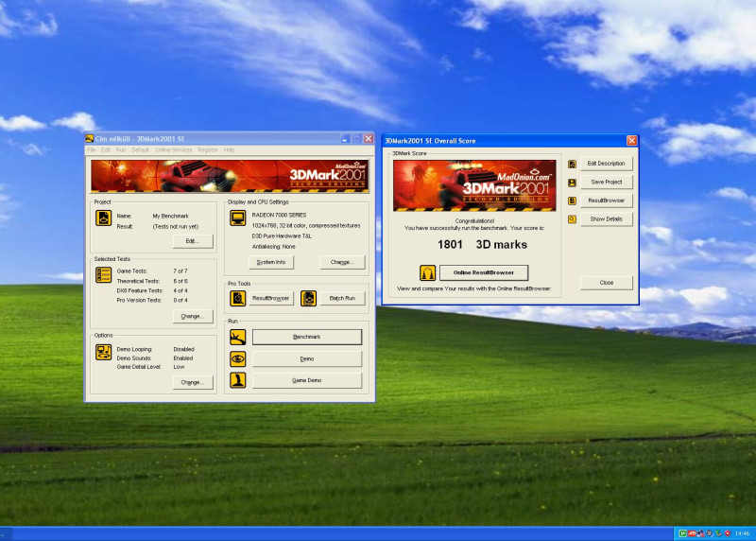756x541 pixels.
Task: Open the File menu in 3DMark2001 SE
Action: [x=91, y=150]
